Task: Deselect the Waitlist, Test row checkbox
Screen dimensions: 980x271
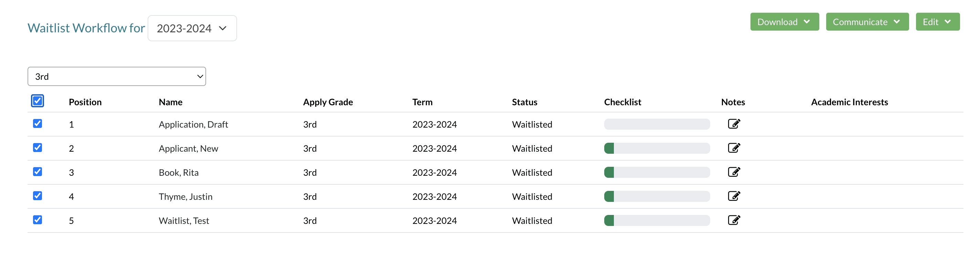Action: [x=37, y=220]
